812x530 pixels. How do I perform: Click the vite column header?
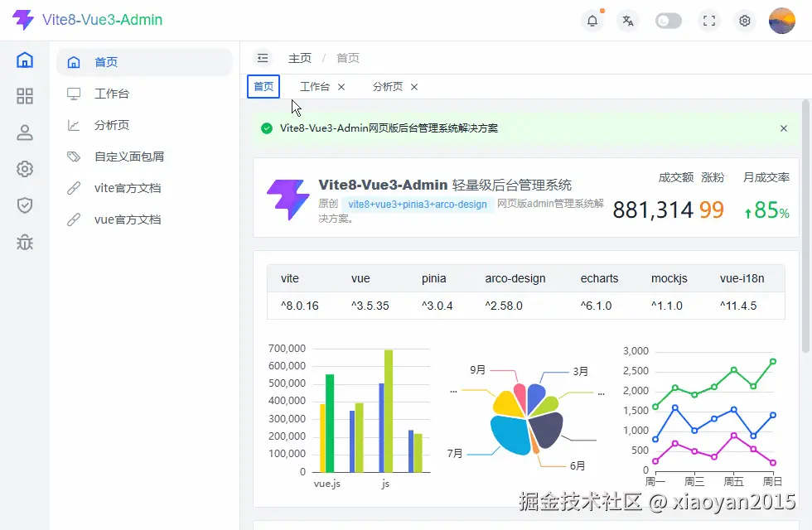point(290,278)
